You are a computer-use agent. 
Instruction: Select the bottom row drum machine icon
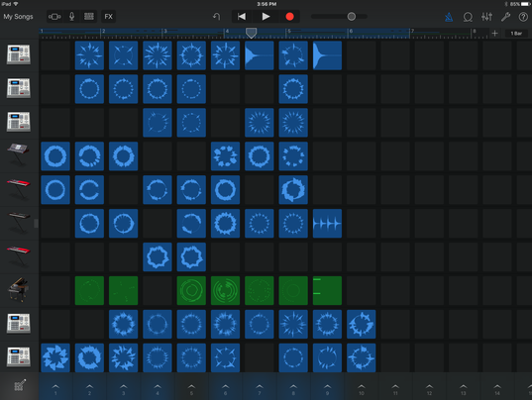click(19, 357)
